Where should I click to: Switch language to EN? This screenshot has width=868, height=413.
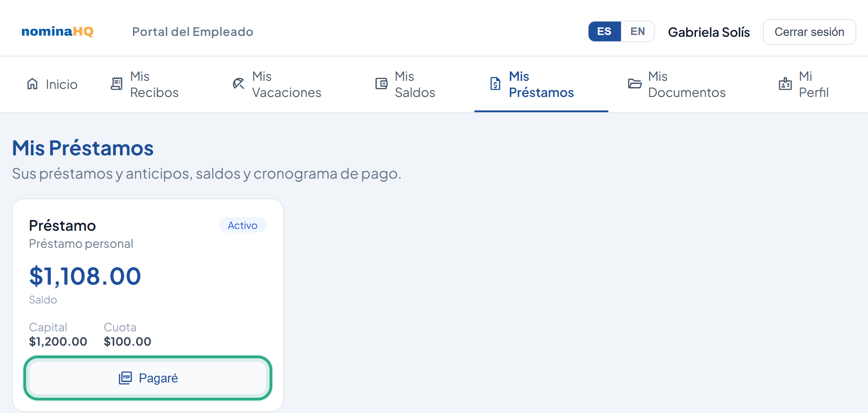(x=638, y=31)
